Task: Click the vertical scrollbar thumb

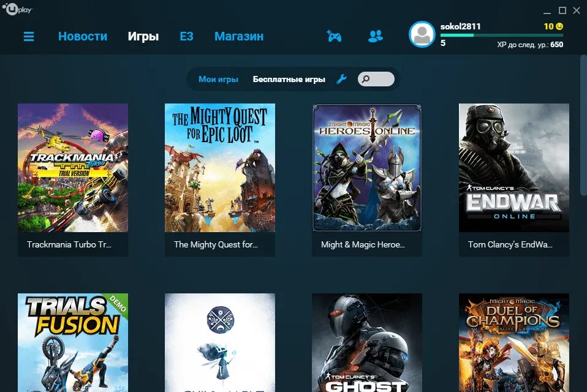Action: pos(583,126)
